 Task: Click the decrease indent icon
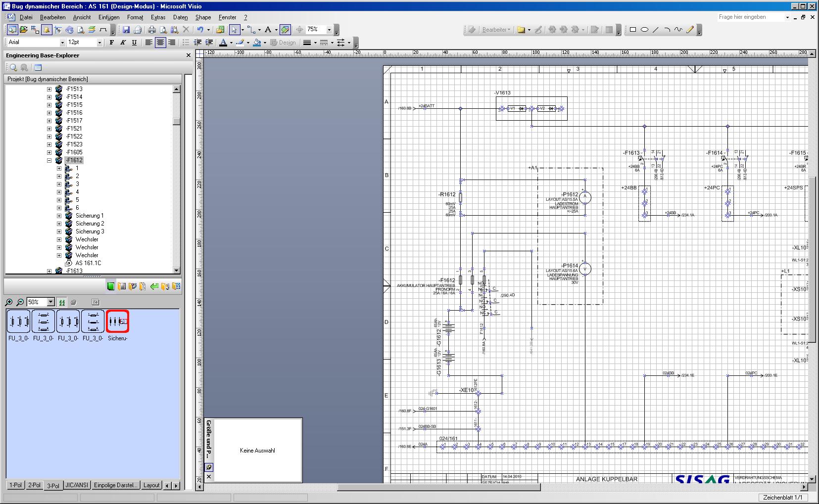click(197, 43)
